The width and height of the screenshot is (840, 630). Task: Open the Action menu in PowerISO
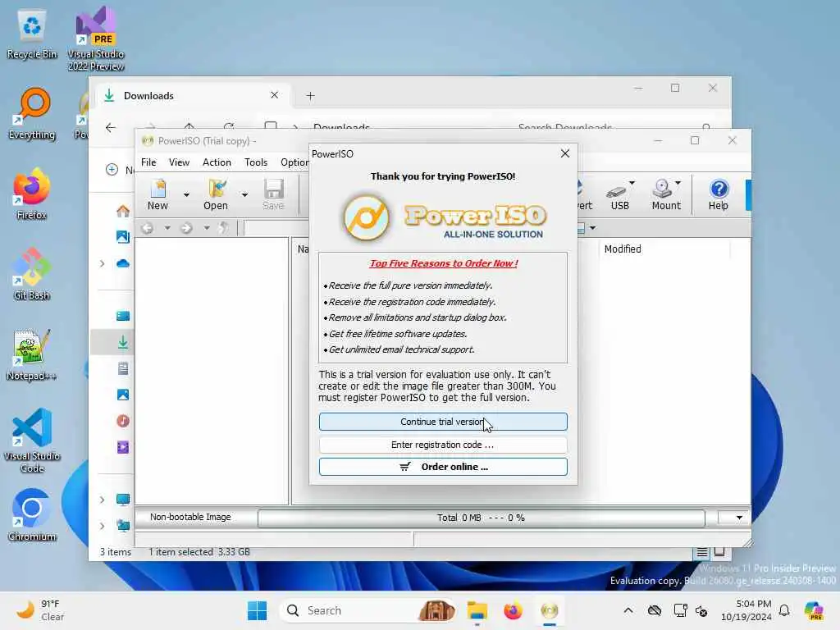[217, 162]
